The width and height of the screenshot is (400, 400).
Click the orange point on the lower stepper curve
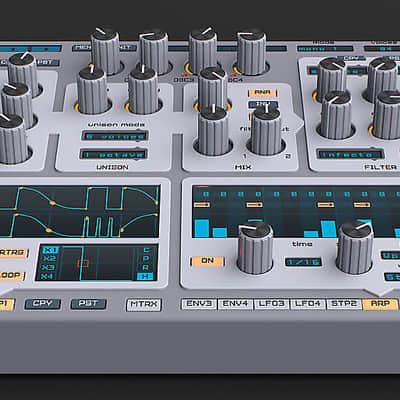point(48,230)
